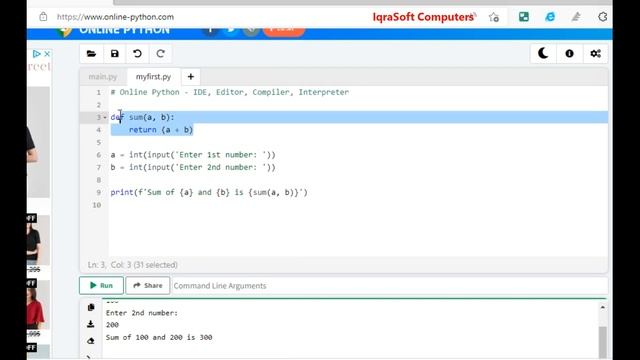Switch to the main.py tab

(103, 77)
